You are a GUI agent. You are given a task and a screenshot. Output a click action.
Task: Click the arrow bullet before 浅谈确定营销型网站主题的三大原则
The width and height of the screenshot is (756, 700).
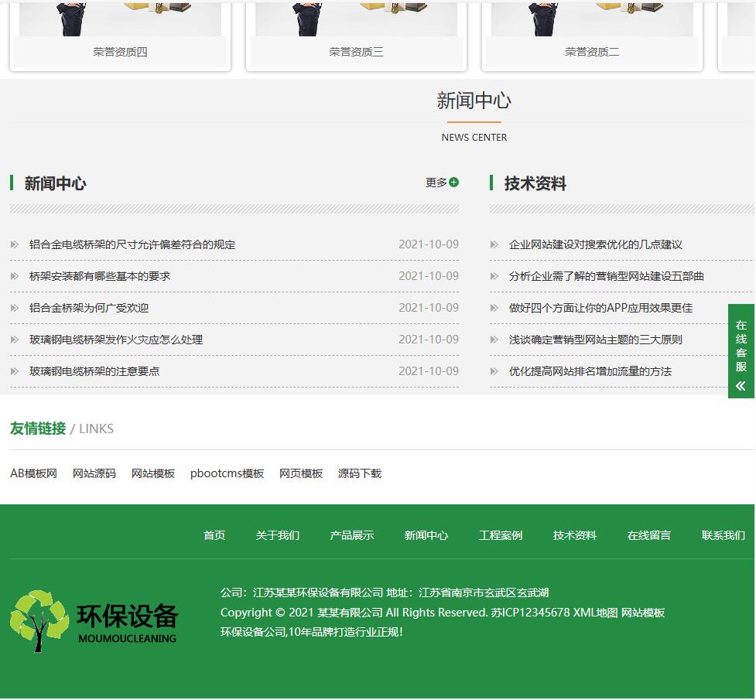coord(494,340)
